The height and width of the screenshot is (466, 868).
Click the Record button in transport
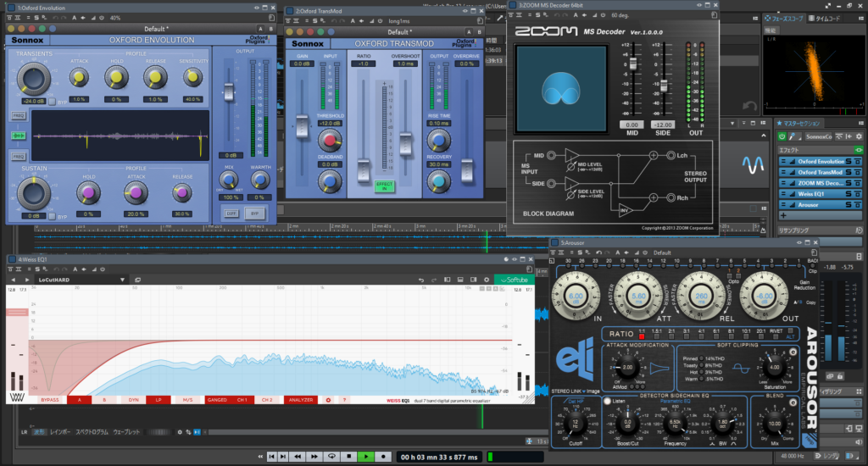[383, 457]
